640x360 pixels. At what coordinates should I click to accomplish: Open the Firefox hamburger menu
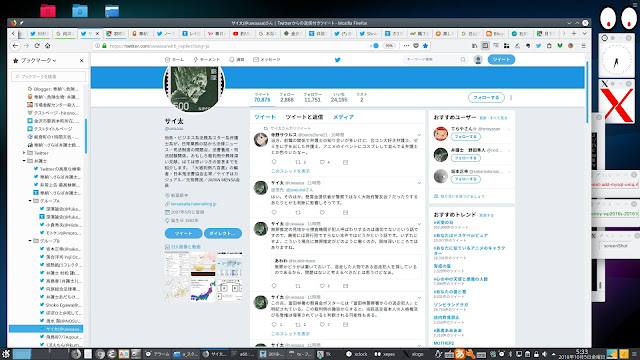[584, 46]
